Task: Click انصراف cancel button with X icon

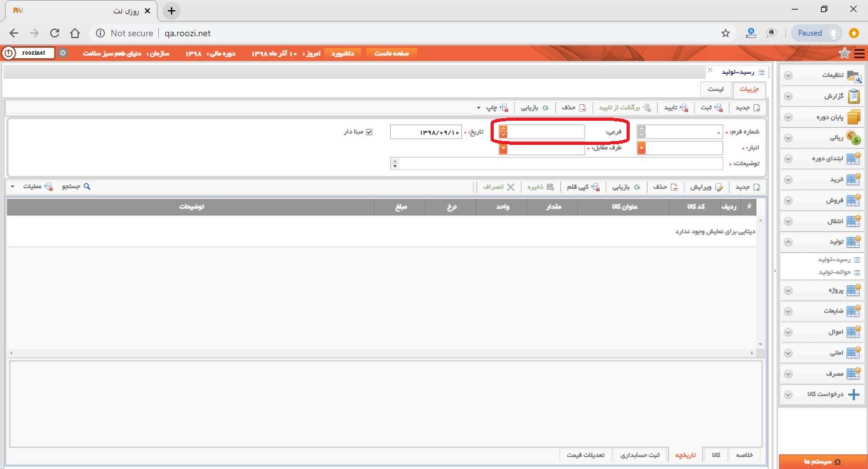Action: click(498, 187)
